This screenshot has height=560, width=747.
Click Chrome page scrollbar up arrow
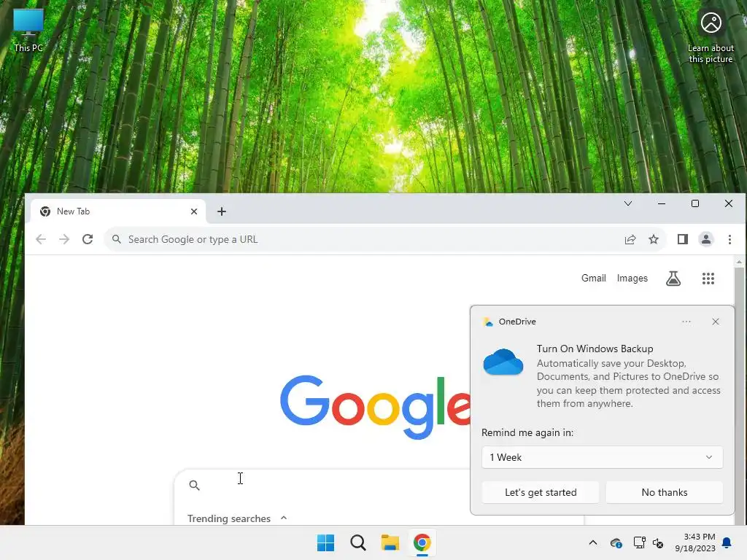(x=740, y=262)
